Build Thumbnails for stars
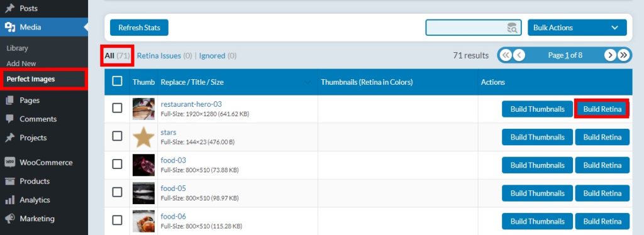 click(x=537, y=137)
